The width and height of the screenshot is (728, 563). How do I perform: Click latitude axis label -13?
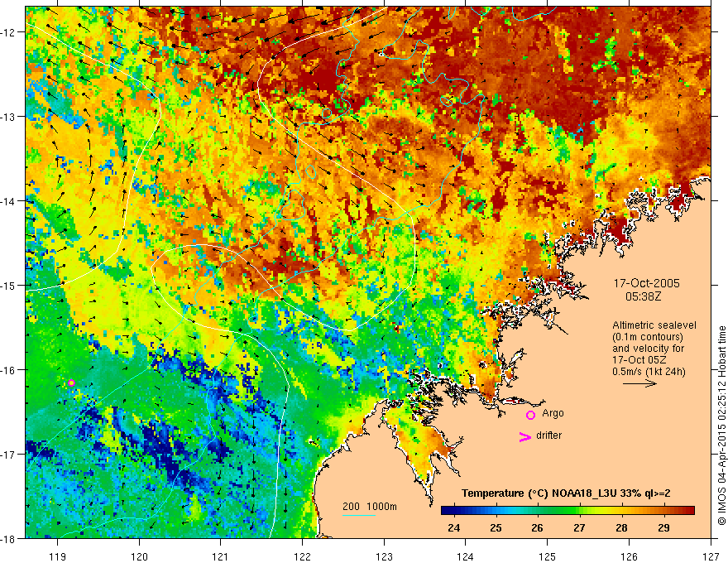8,117
